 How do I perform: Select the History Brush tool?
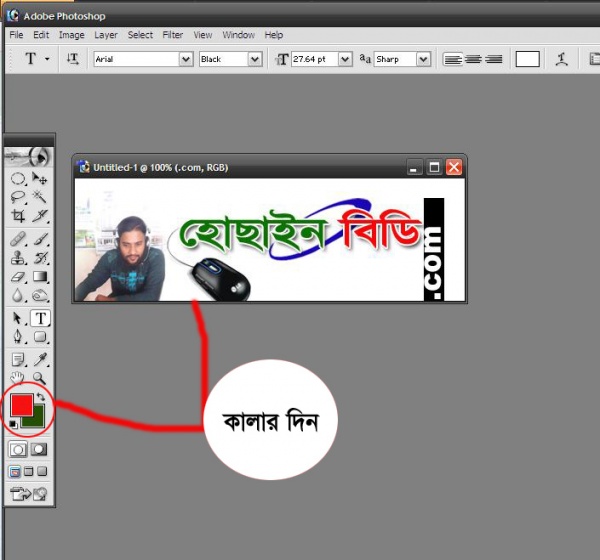40,258
